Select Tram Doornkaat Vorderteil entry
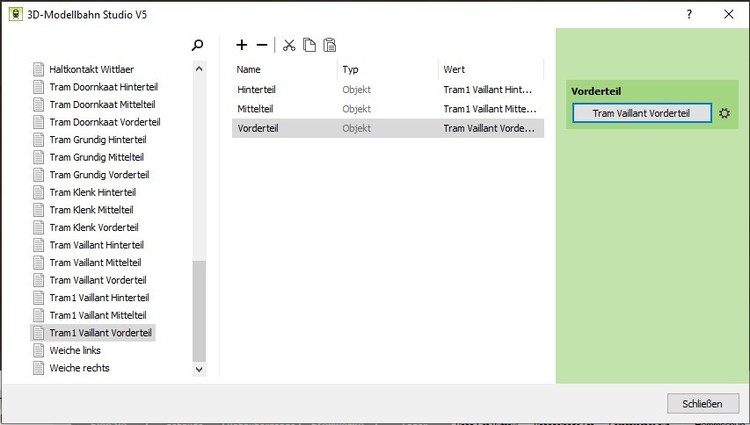 105,122
